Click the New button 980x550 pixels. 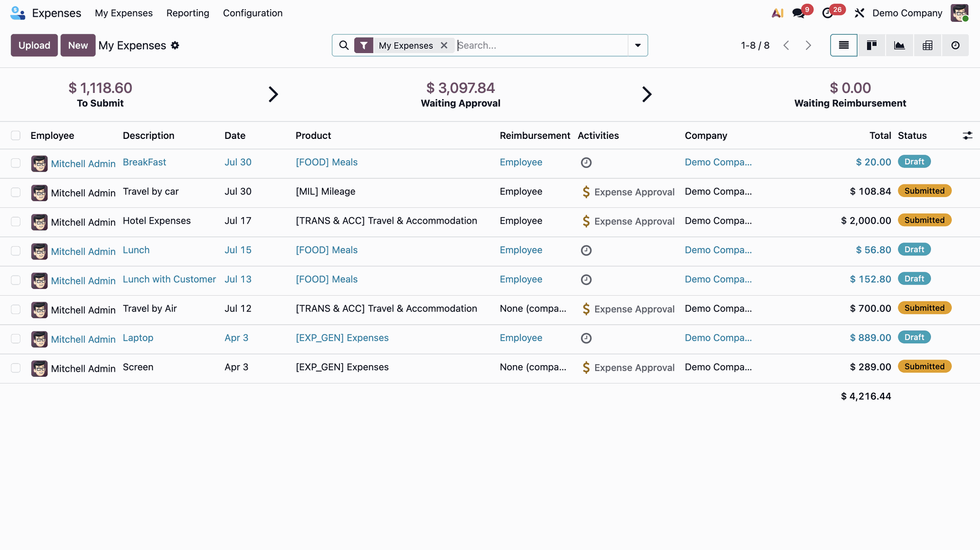pyautogui.click(x=78, y=45)
